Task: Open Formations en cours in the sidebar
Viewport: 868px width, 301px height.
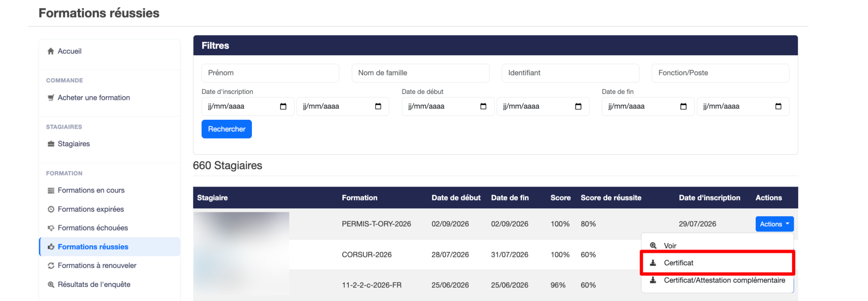Action: tap(91, 190)
